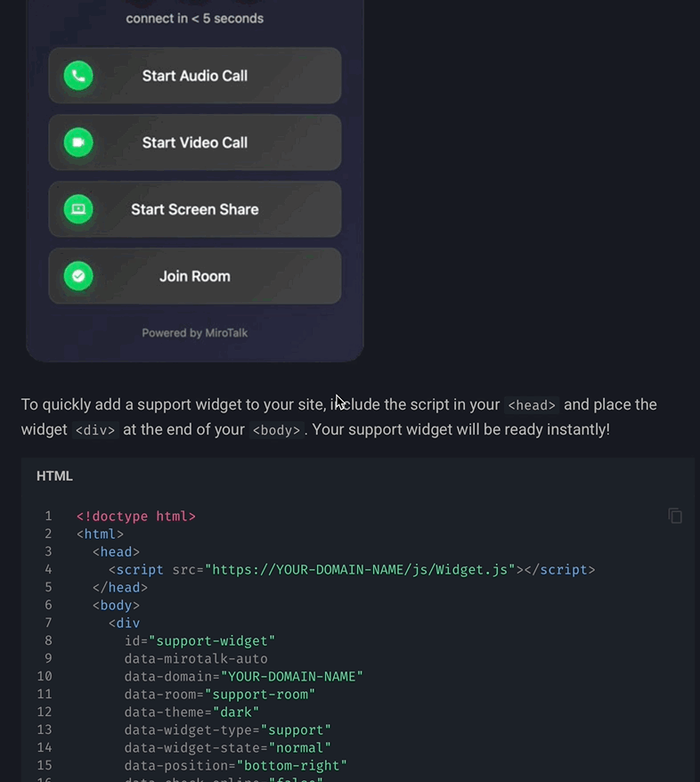
Task: Click the "connect in < 5 seconds" text
Action: 194,18
